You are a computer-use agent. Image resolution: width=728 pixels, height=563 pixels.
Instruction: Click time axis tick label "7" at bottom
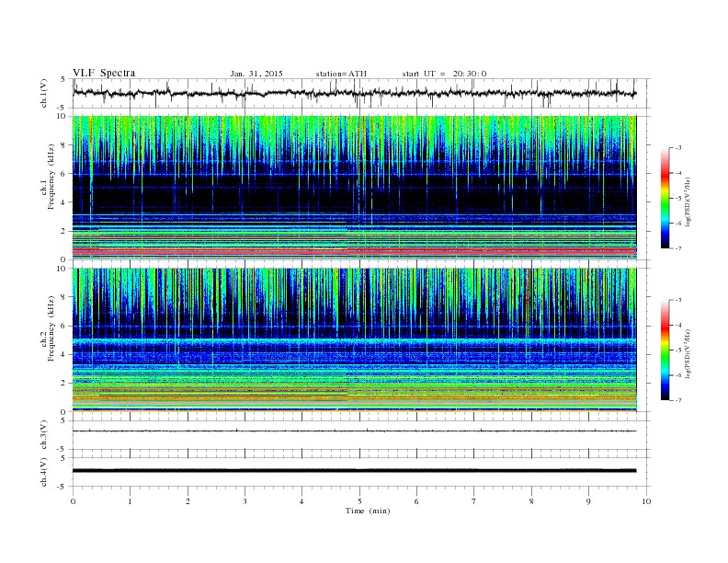pyautogui.click(x=474, y=501)
